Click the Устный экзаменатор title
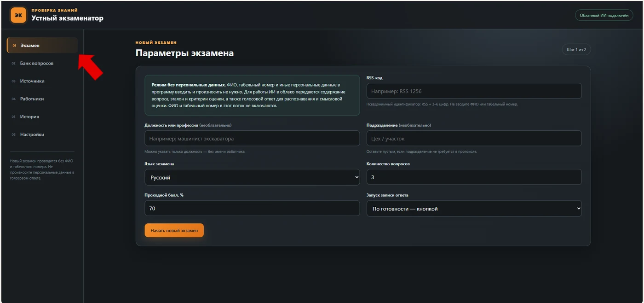This screenshot has width=644, height=303. [x=67, y=18]
